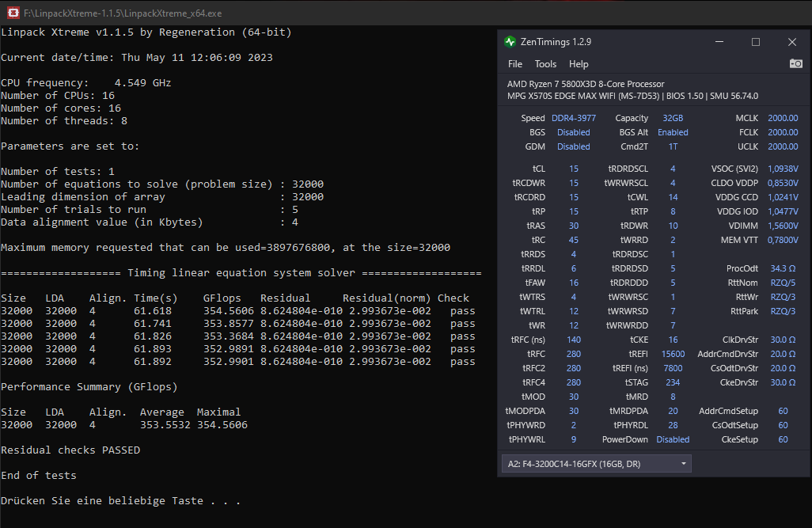Click the ZenTimings screenshot camera icon
This screenshot has width=812, height=528.
[x=795, y=64]
